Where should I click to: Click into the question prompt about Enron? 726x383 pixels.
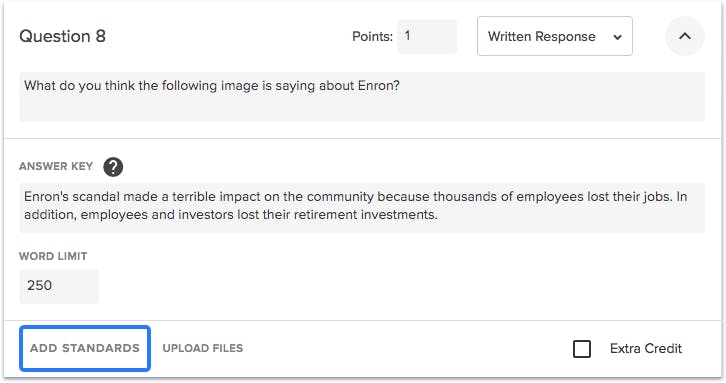(x=362, y=97)
